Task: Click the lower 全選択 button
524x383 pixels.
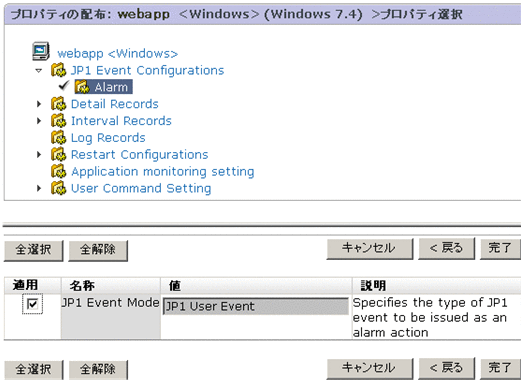Action: point(33,370)
